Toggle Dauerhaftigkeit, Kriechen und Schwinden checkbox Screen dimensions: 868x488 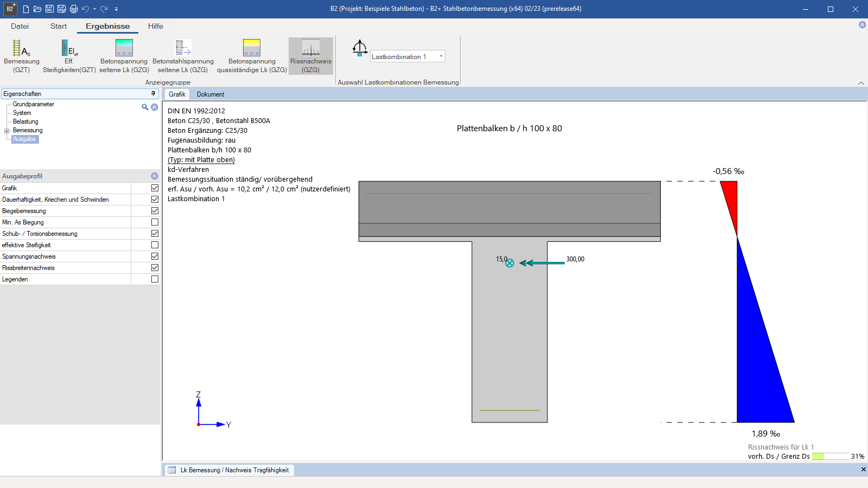click(x=155, y=199)
